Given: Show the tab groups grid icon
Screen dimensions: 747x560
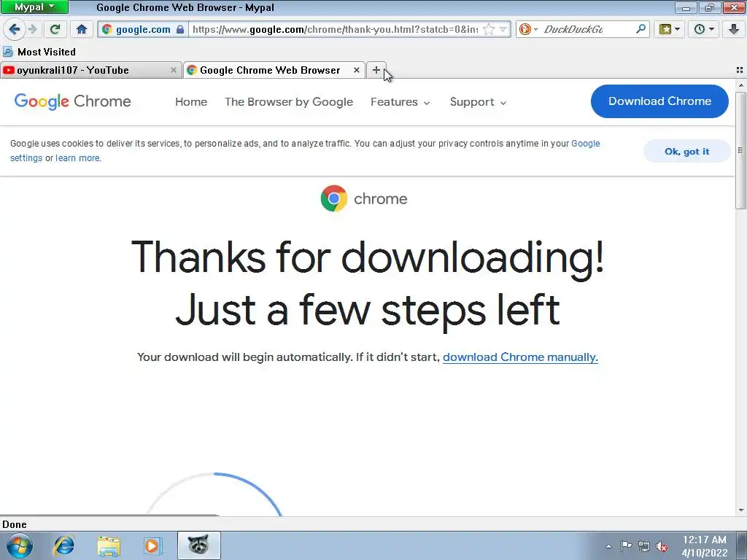Looking at the screenshot, I should 740,70.
